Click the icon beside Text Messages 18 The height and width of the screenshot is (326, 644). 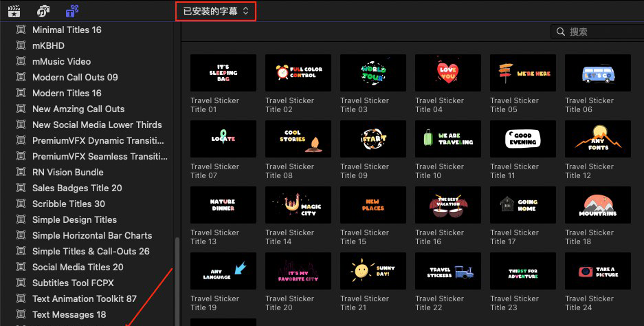21,314
